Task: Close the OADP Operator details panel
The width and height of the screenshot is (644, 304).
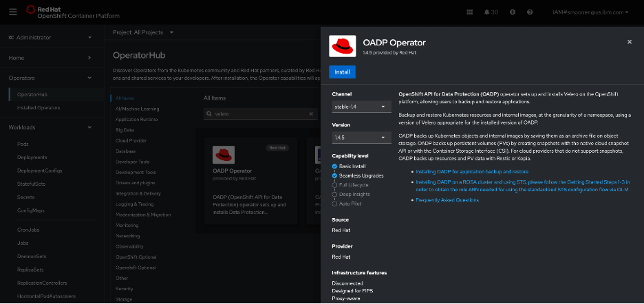Action: tap(629, 42)
